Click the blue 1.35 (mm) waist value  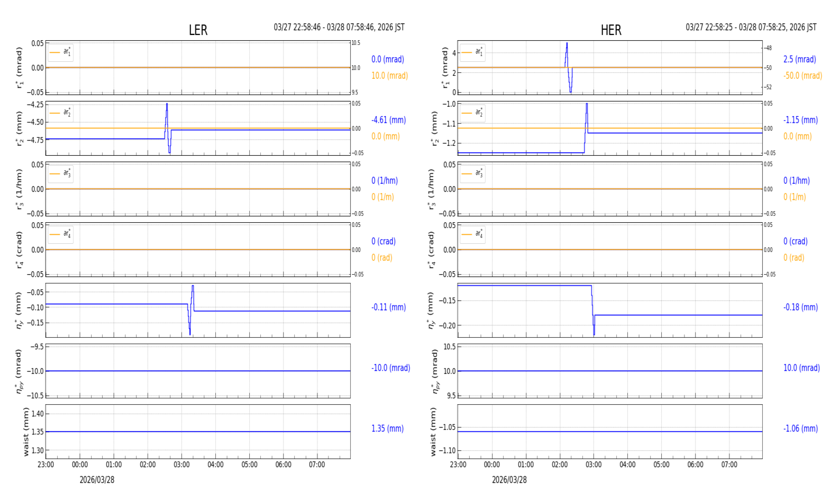pyautogui.click(x=387, y=429)
